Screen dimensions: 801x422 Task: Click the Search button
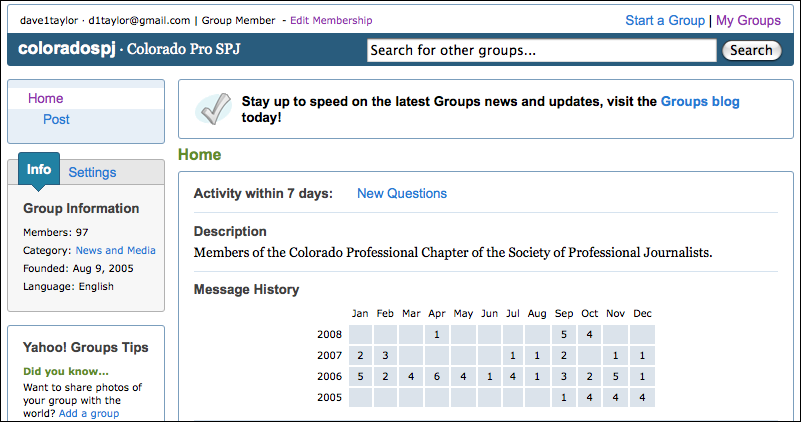click(x=751, y=50)
